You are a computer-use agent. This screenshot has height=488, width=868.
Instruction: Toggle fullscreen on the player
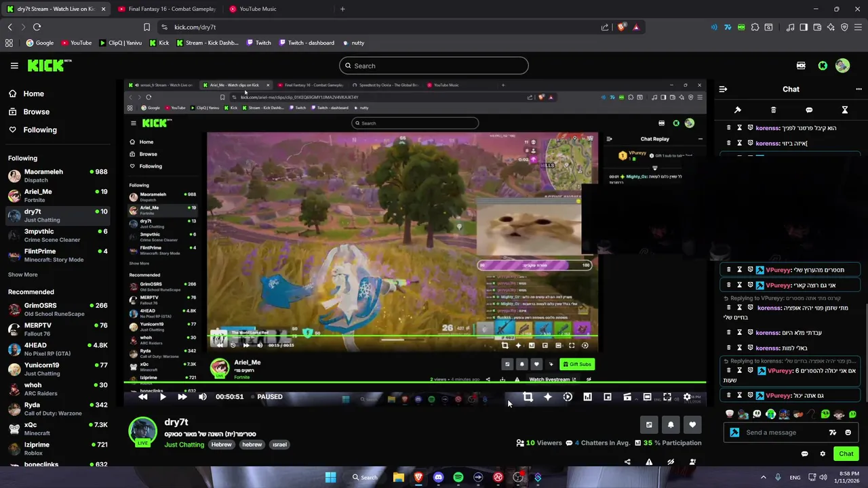point(667,397)
